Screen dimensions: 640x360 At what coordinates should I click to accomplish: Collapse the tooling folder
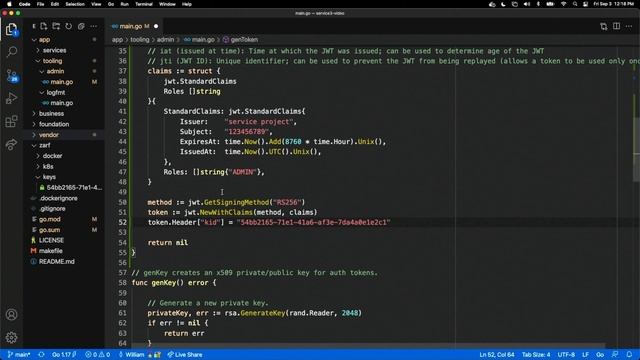click(52, 61)
